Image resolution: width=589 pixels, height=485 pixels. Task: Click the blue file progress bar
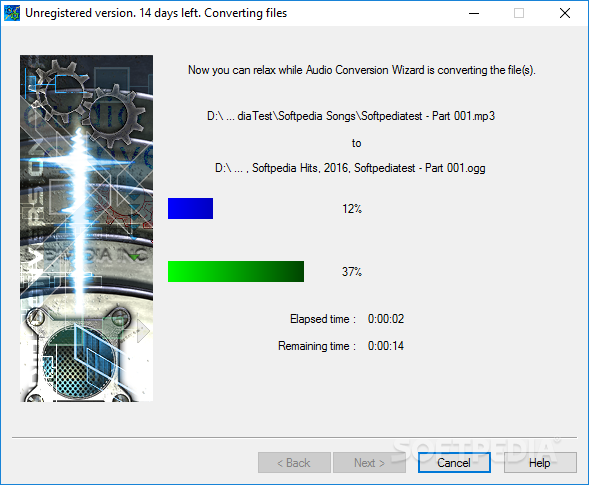click(x=190, y=209)
